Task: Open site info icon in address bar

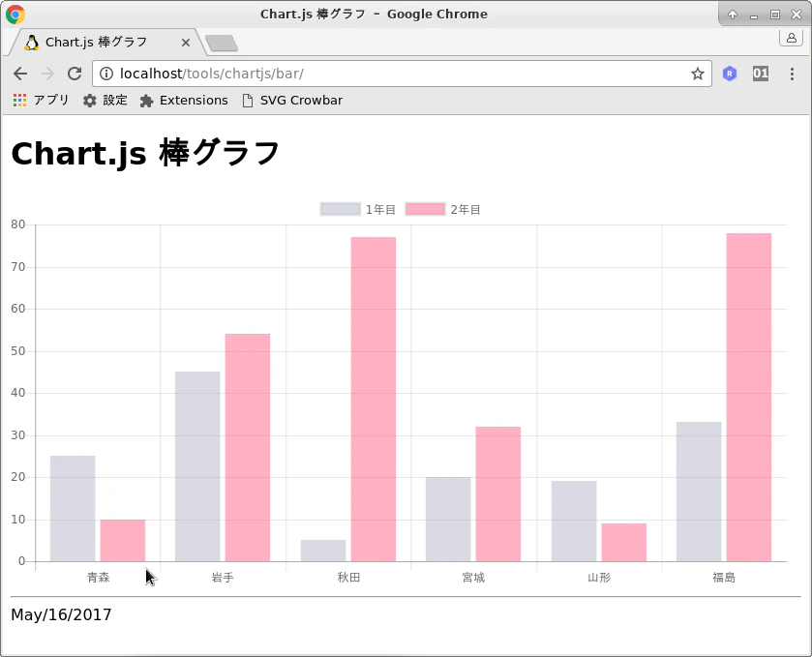Action: tap(106, 74)
